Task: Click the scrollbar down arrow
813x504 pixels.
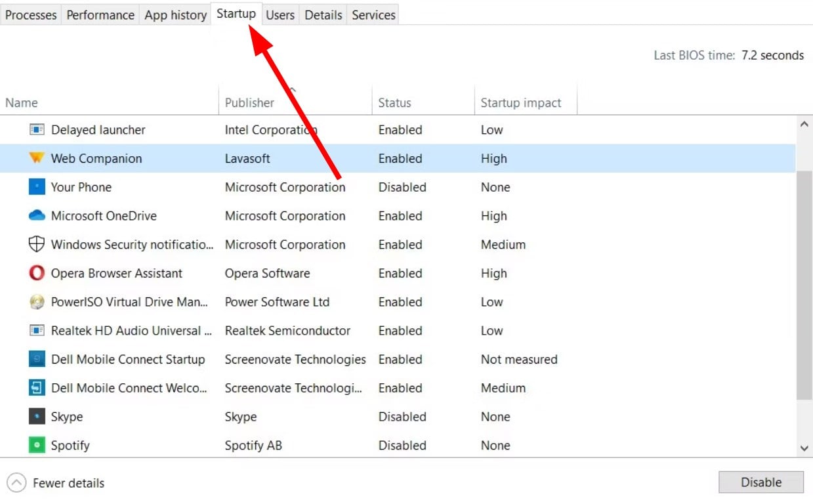Action: [804, 448]
